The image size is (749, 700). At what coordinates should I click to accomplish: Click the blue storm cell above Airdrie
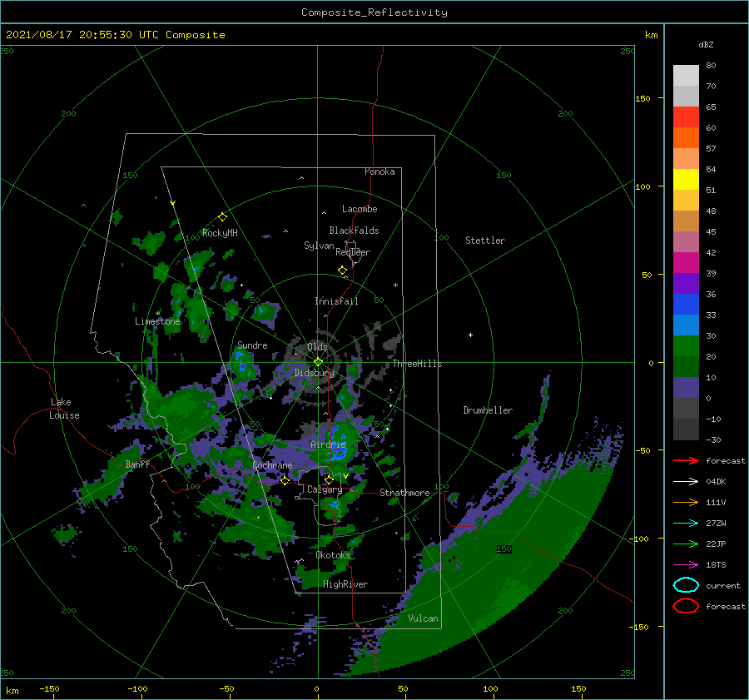[x=338, y=442]
